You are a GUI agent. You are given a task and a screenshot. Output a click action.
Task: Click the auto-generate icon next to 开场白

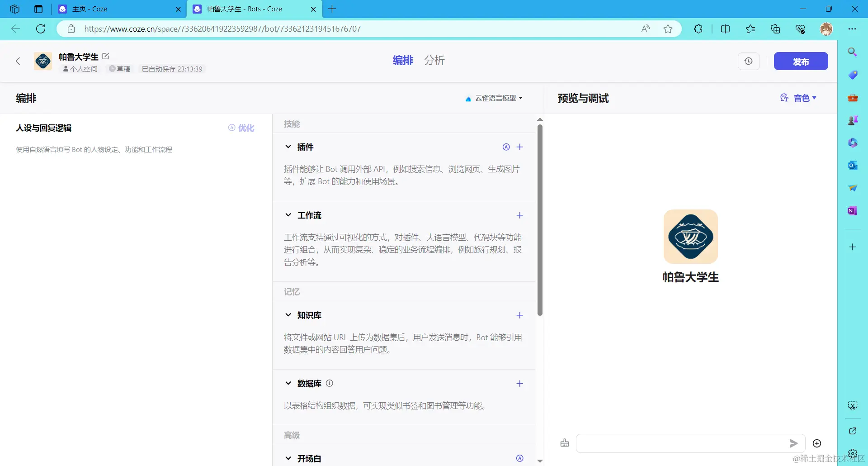(520, 458)
